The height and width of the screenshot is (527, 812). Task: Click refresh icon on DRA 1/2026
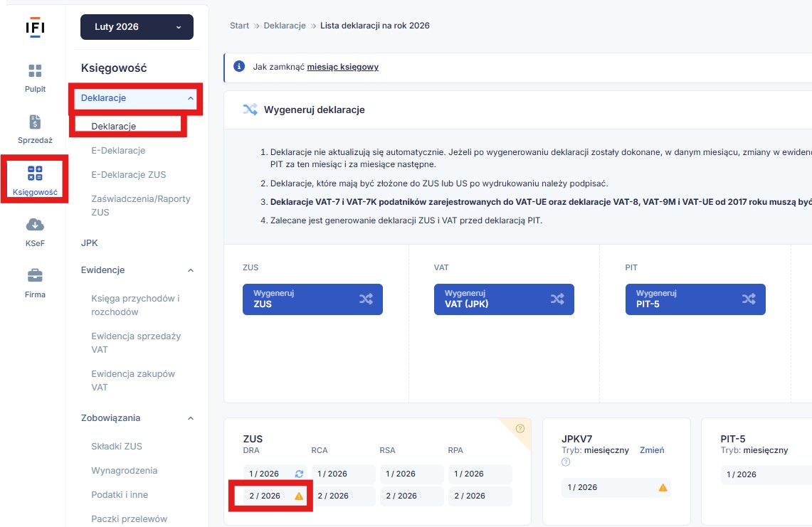click(299, 474)
